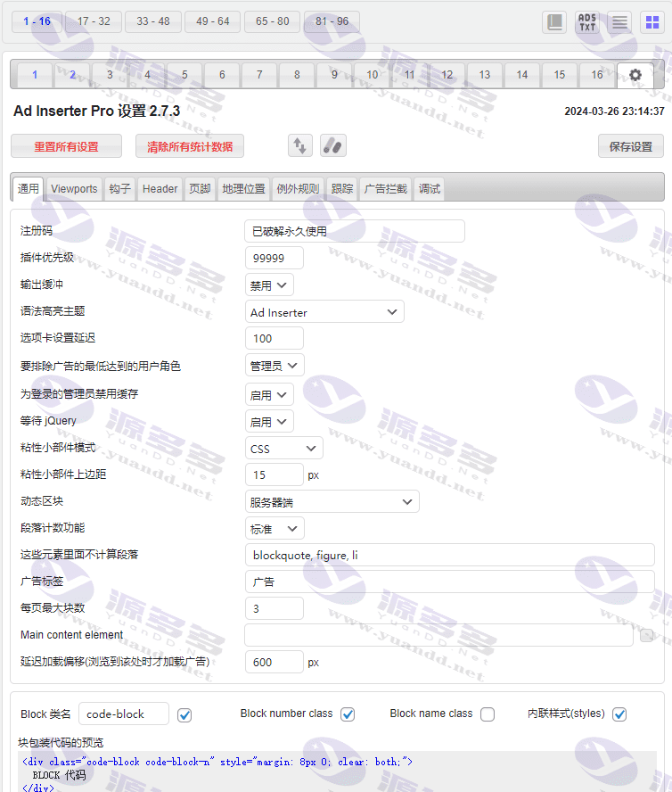Switch to the 钩子 tab
Viewport: 672px width, 792px height.
[x=120, y=189]
